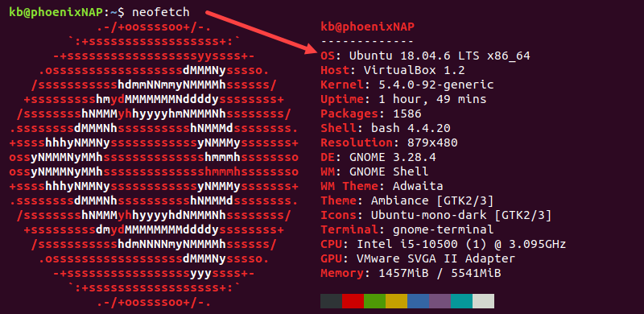Click the Host VirtualBox 1.2 line
644x314 pixels.
click(x=393, y=70)
